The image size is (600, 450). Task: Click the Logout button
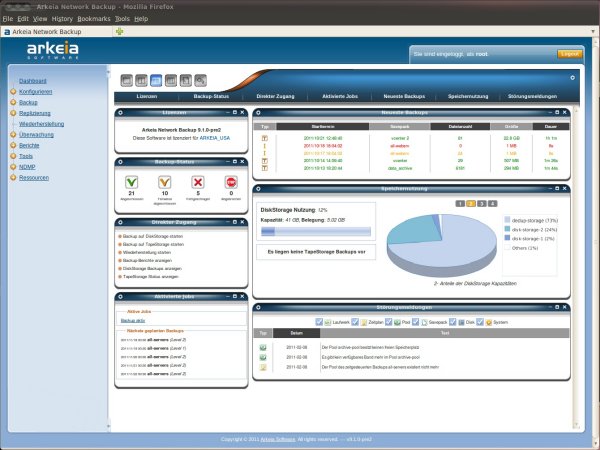click(x=570, y=54)
